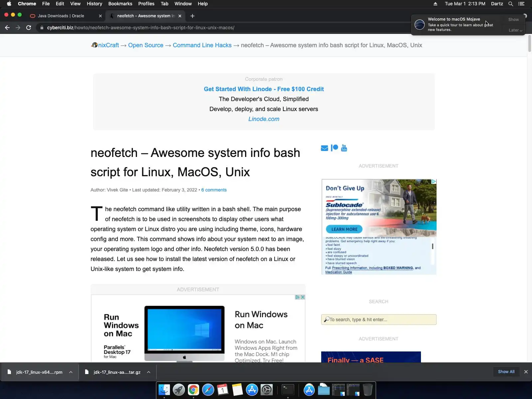The image size is (532, 399).
Task: Click Get Started With Linode credit link
Action: point(264,89)
